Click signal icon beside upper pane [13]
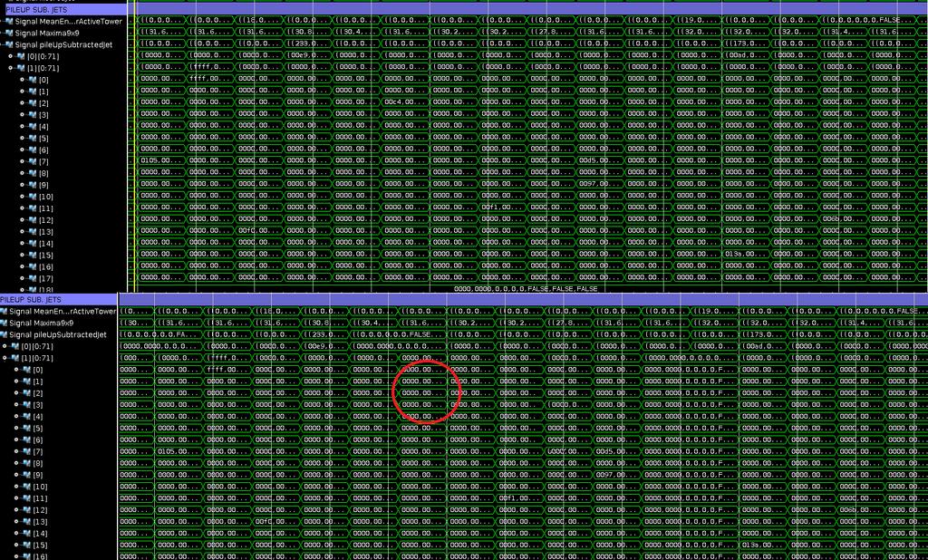This screenshot has height=560, width=928. [32, 232]
